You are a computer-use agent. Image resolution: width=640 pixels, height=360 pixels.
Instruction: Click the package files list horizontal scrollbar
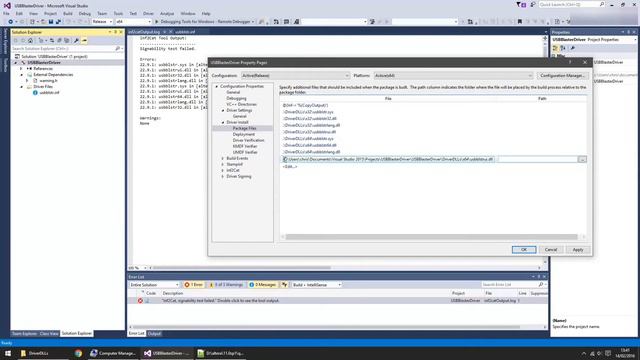(x=431, y=237)
